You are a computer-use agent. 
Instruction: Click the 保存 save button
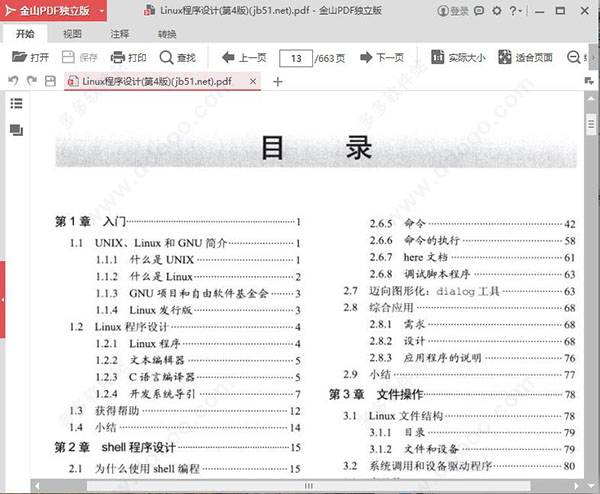coord(80,57)
